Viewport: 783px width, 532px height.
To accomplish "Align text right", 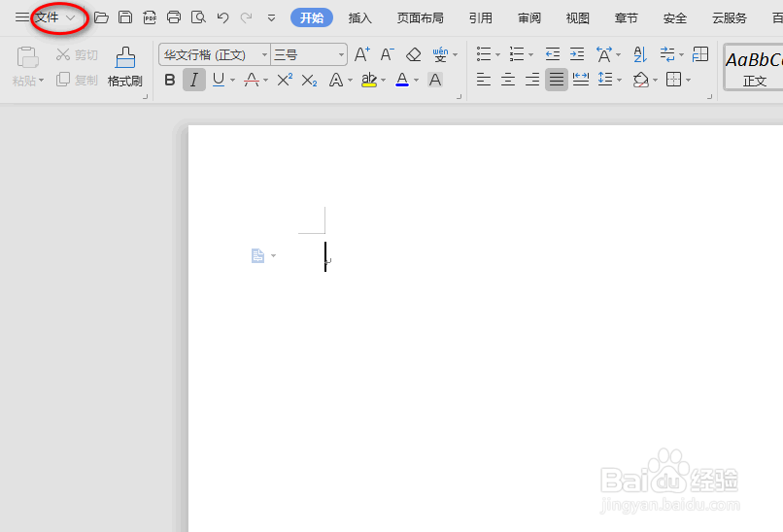I will [x=532, y=80].
